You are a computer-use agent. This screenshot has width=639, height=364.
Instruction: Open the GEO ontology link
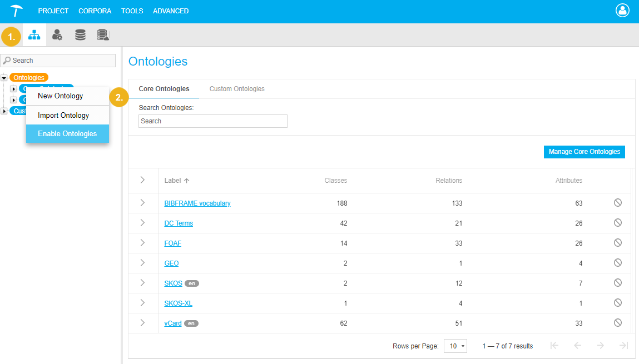[171, 263]
